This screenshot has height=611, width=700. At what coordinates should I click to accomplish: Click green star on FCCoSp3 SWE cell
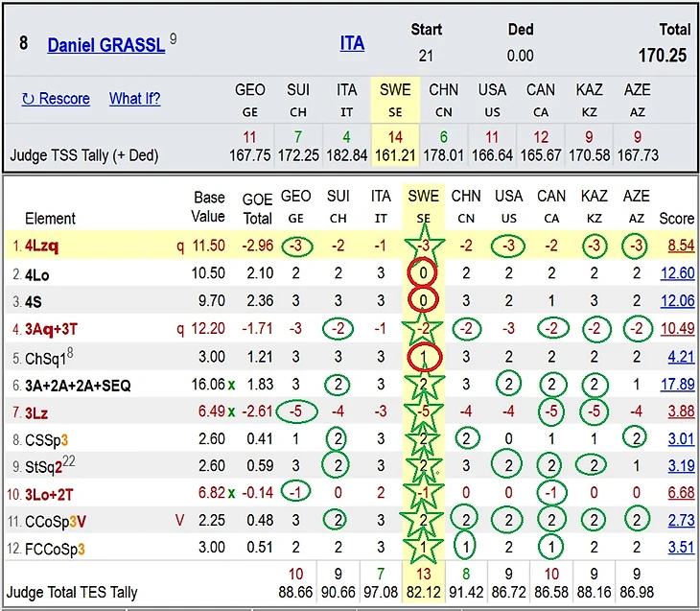[423, 547]
